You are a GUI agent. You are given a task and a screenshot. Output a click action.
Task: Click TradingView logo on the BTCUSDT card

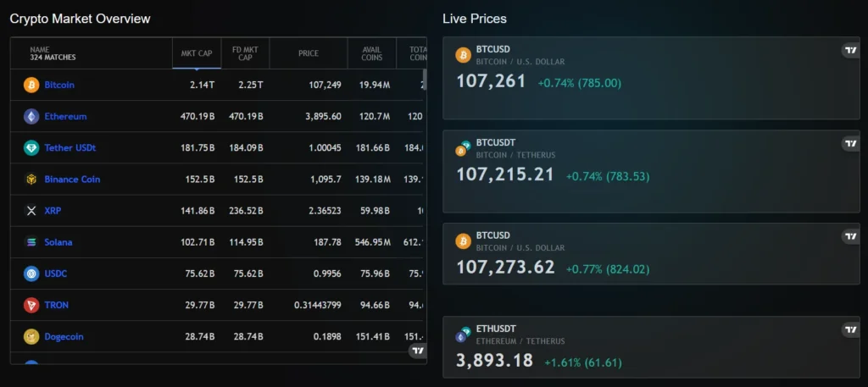pos(850,144)
